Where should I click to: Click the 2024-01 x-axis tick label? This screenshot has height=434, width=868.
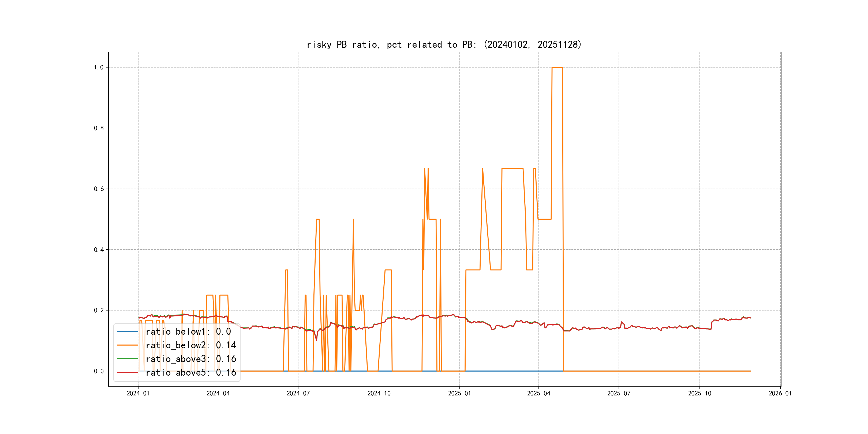(x=138, y=393)
